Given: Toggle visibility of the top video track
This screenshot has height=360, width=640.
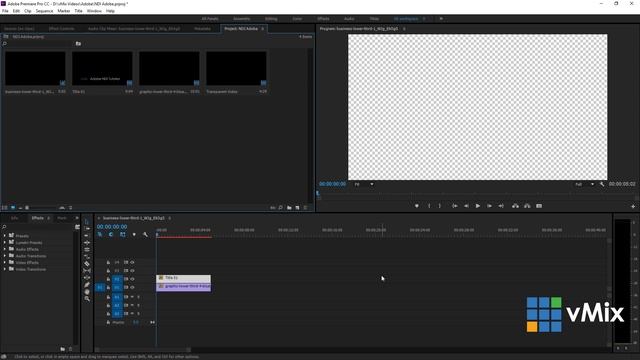Looking at the screenshot, I should (x=132, y=262).
